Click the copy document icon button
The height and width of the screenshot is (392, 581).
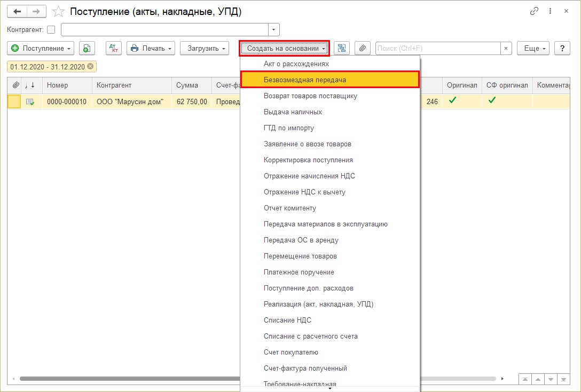87,48
